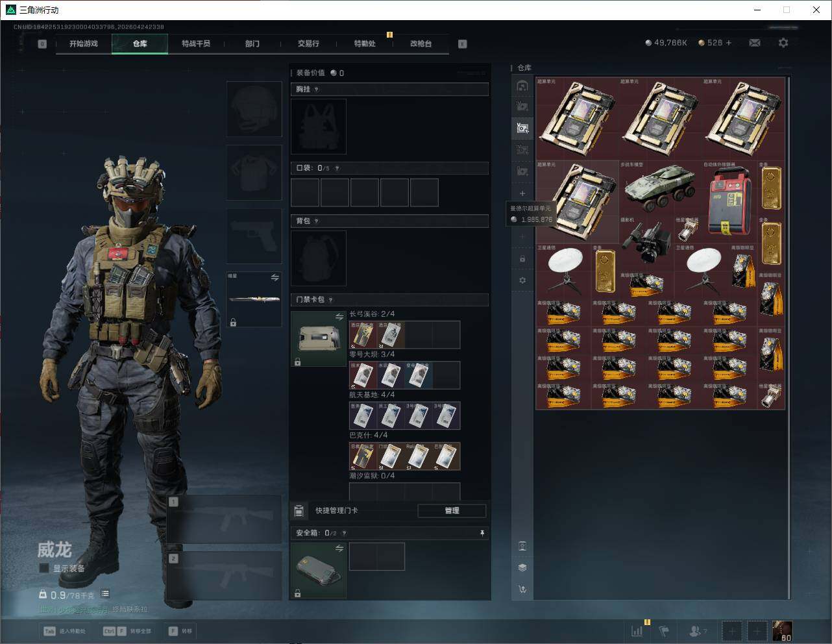Click the 管理 button for access cards
Viewport: 832px width, 644px height.
coord(452,511)
